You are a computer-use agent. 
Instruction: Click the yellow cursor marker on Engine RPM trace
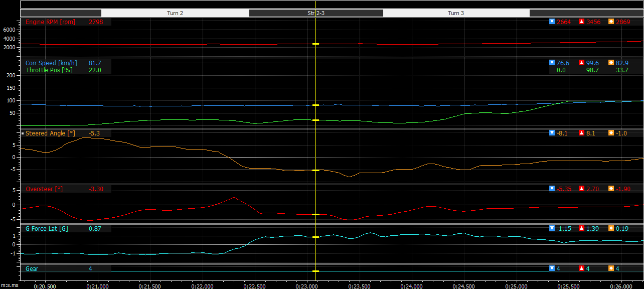(x=315, y=44)
